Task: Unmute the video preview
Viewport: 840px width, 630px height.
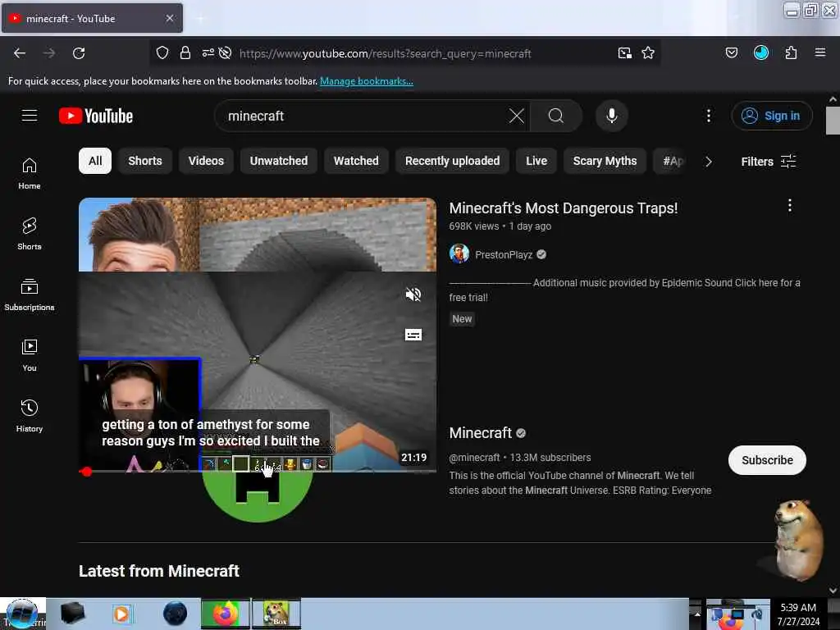Action: point(413,294)
